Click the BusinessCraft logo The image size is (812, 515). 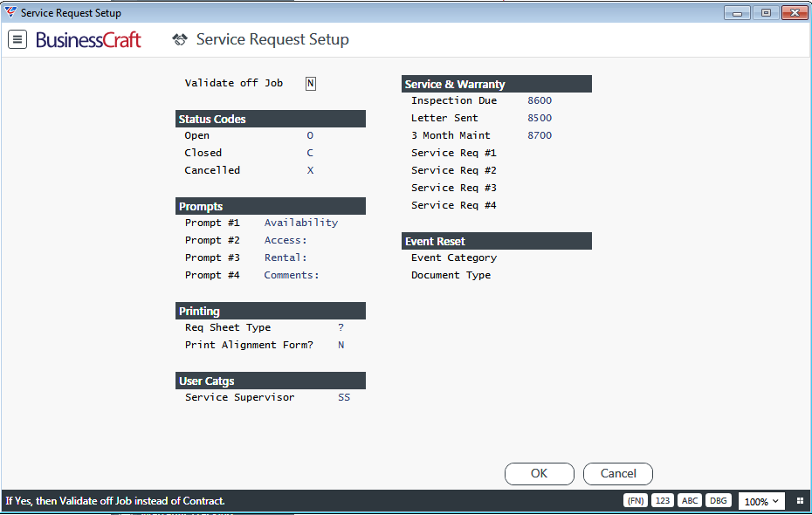coord(88,40)
